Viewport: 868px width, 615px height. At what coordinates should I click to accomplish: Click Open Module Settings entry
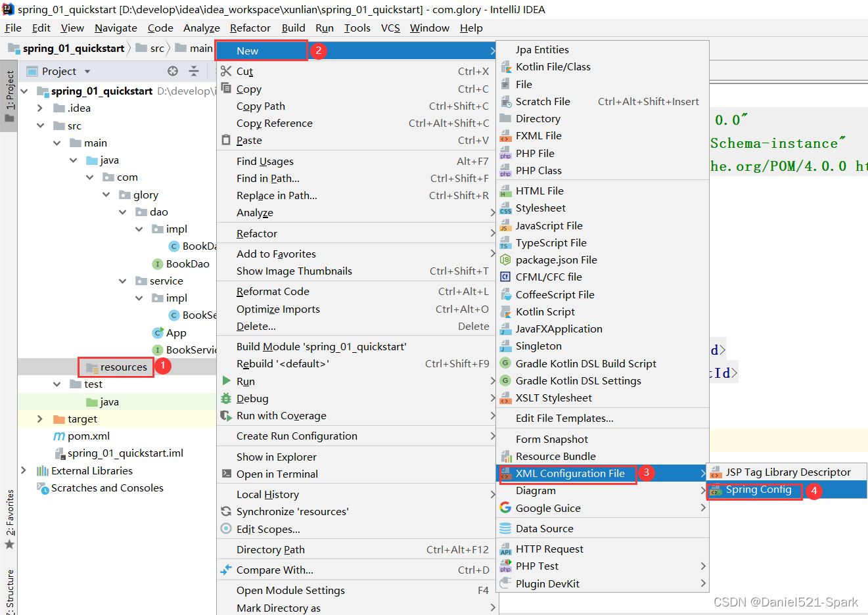click(356, 590)
